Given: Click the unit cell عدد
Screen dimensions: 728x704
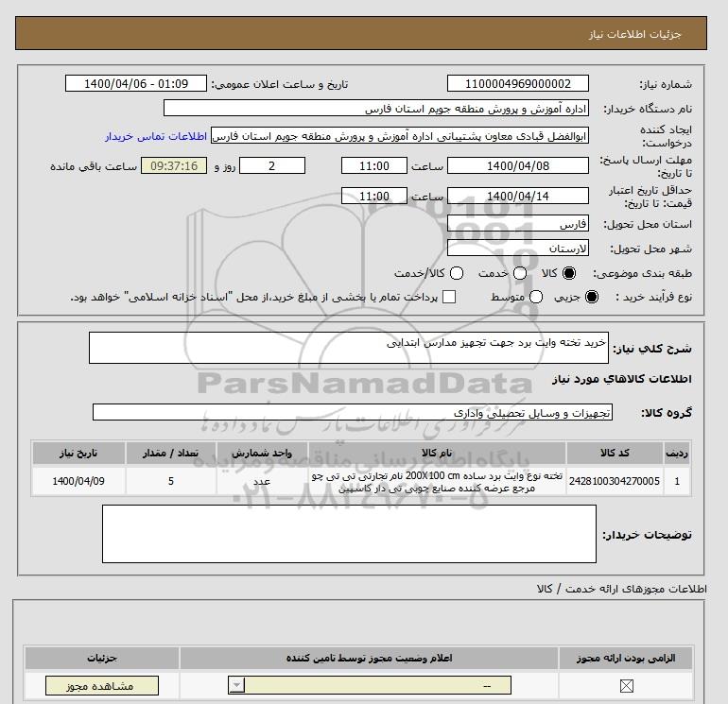Looking at the screenshot, I should click(262, 481).
